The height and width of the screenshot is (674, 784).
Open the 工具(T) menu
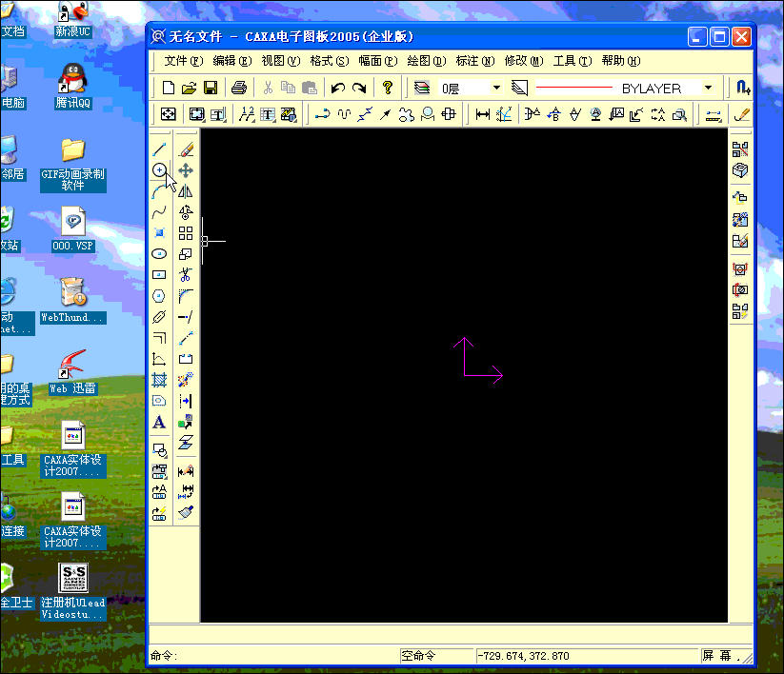573,61
